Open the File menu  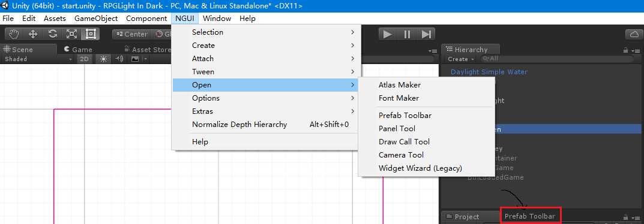(x=8, y=19)
